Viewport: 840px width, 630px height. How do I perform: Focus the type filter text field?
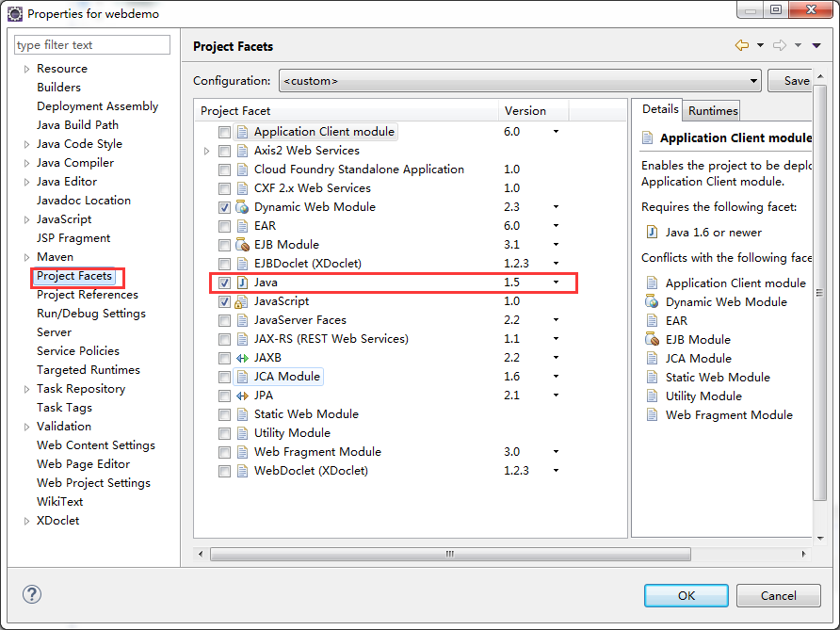92,45
